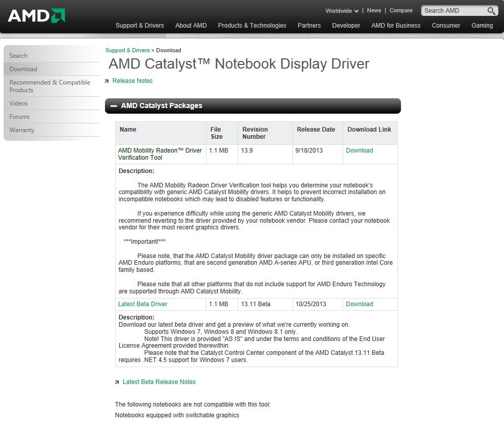Screen dimensions: 504x425
Task: Open About AMD menu
Action: (x=191, y=26)
